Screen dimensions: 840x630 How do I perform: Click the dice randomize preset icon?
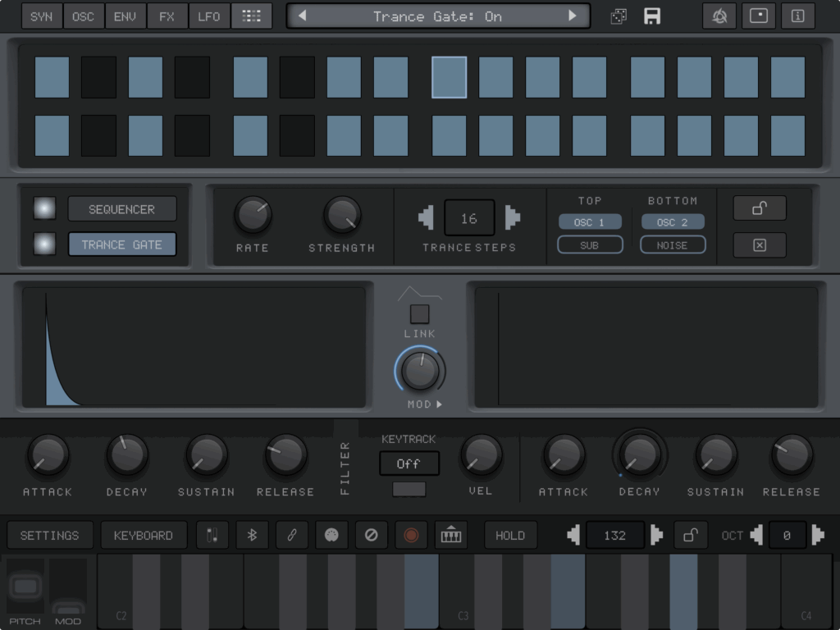[619, 16]
